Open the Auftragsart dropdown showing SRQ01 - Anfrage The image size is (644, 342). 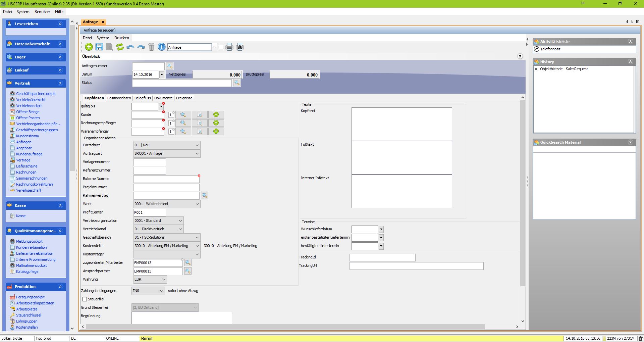[197, 154]
